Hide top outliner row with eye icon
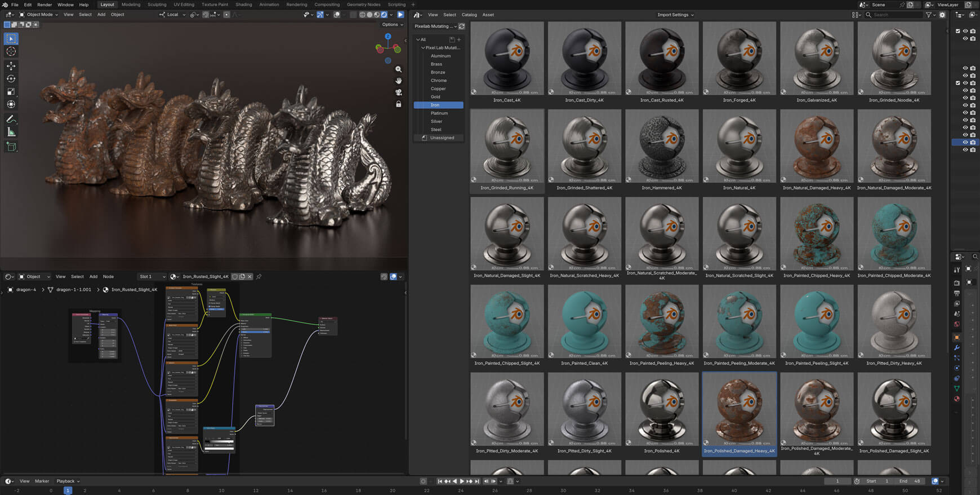This screenshot has height=495, width=980. tap(965, 31)
